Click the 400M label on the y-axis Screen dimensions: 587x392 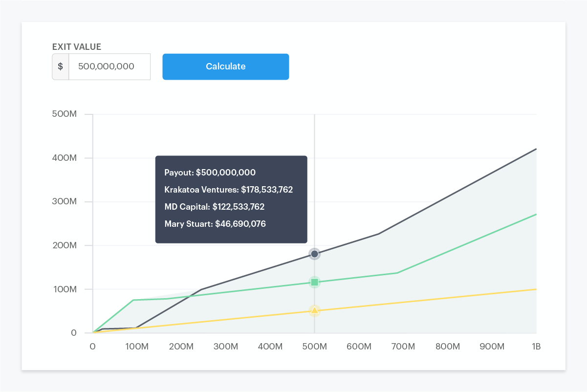[x=64, y=158]
